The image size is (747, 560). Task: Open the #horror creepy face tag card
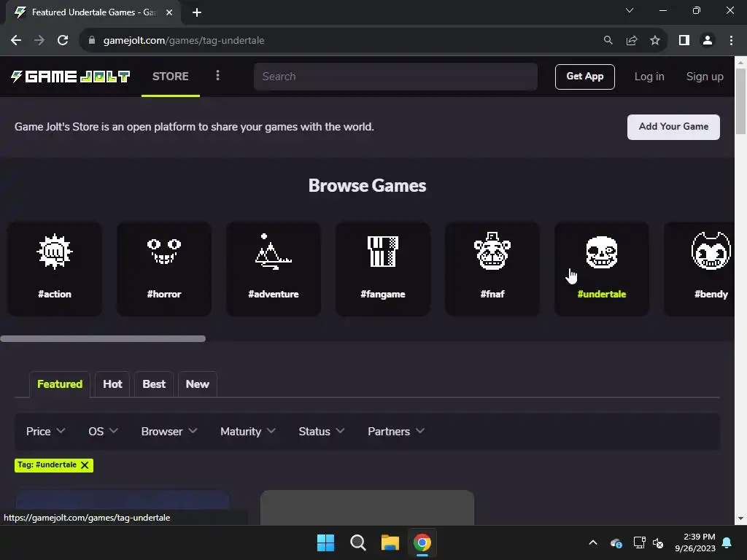[x=164, y=268]
